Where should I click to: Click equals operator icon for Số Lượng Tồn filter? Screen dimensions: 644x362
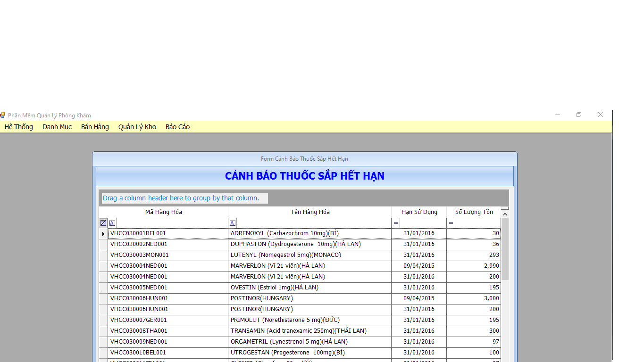[x=451, y=223]
